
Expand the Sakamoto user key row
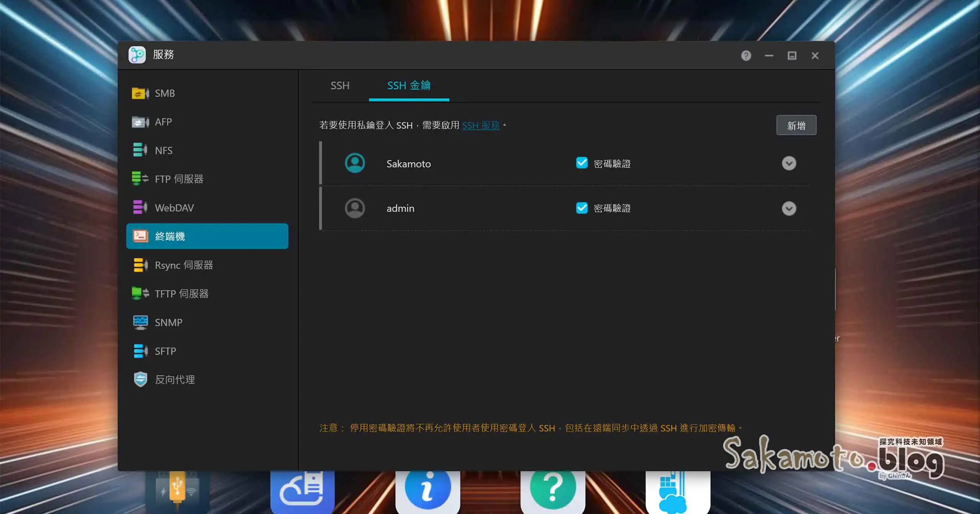pyautogui.click(x=789, y=163)
